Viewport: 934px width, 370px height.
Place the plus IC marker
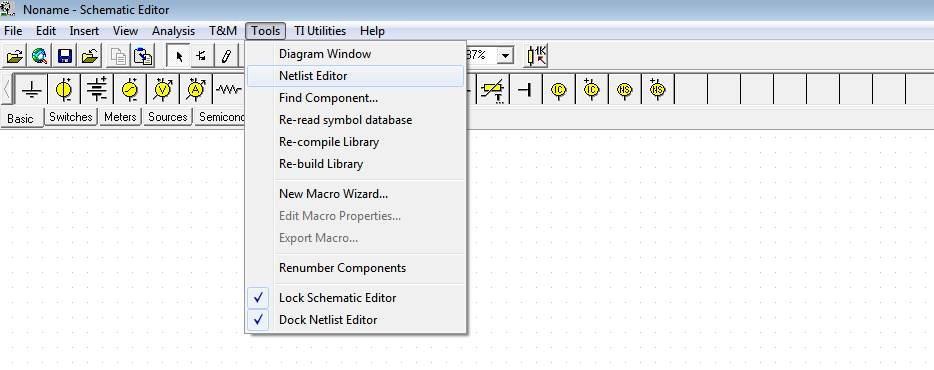pos(591,89)
